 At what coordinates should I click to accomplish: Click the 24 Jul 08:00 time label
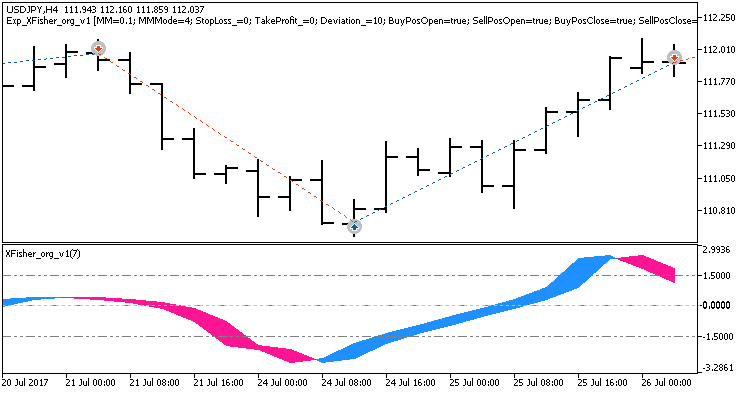click(347, 383)
